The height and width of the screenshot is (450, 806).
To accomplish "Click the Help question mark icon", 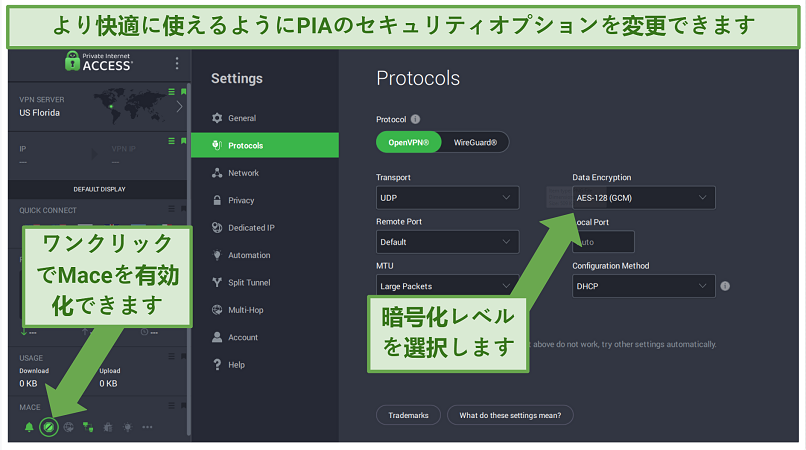I will 217,365.
